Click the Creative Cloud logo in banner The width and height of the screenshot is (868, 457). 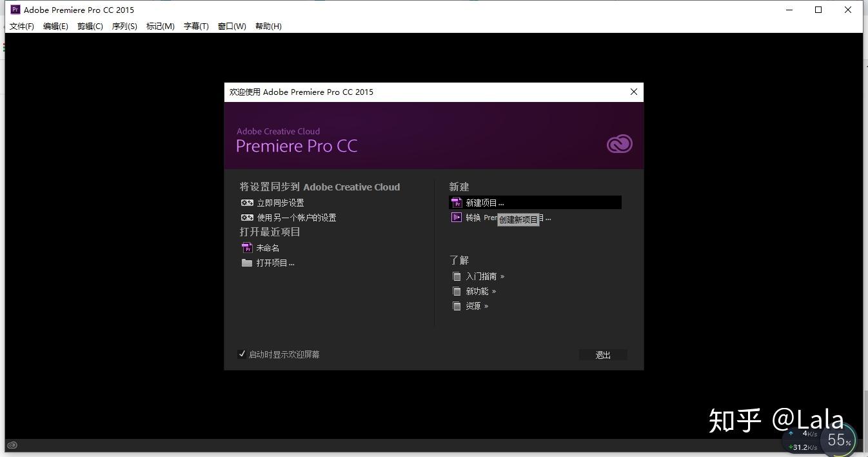point(620,144)
